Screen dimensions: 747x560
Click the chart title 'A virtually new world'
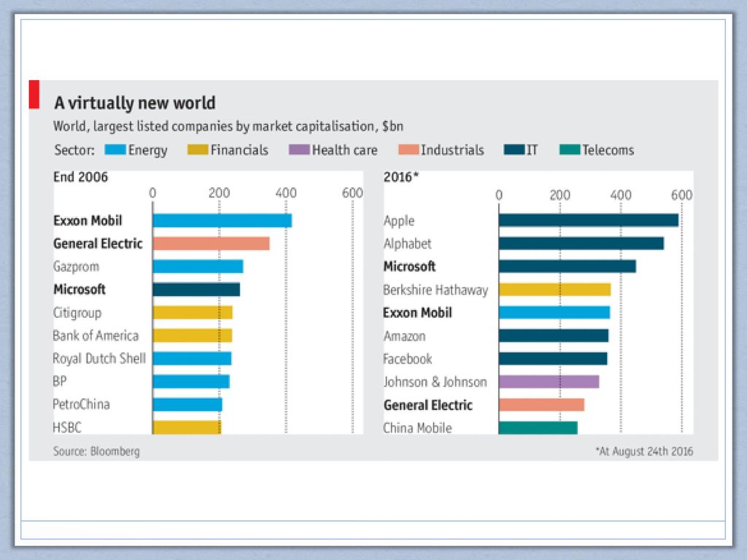pos(135,103)
